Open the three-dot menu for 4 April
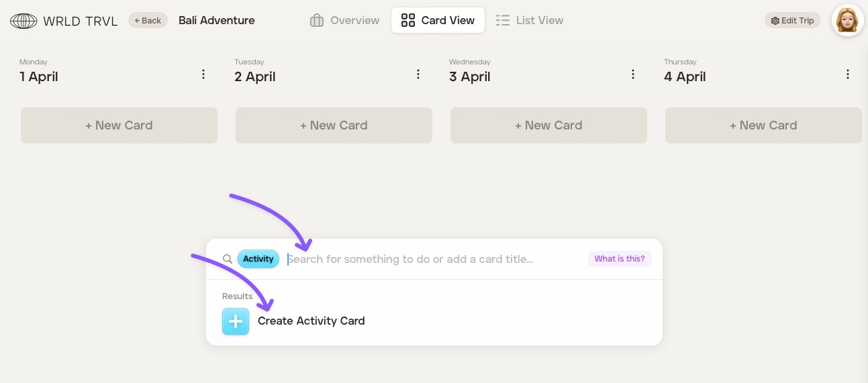Screen dimensions: 868x383 tap(848, 74)
